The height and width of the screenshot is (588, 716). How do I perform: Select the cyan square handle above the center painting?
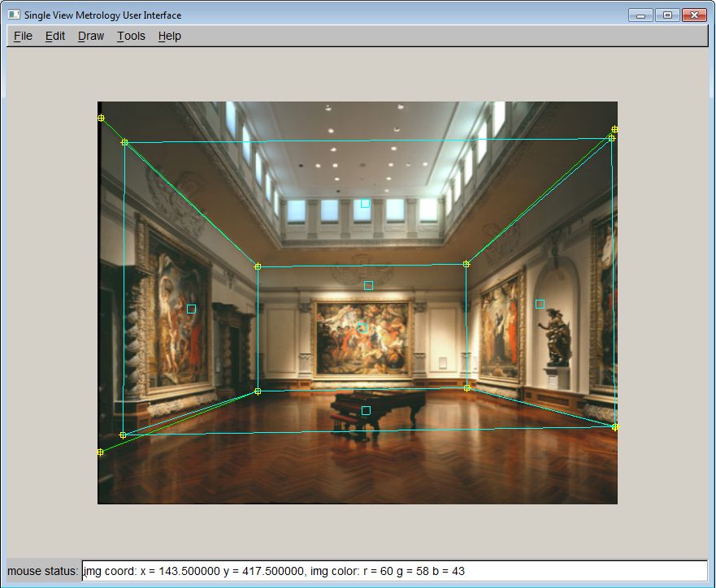tap(368, 286)
